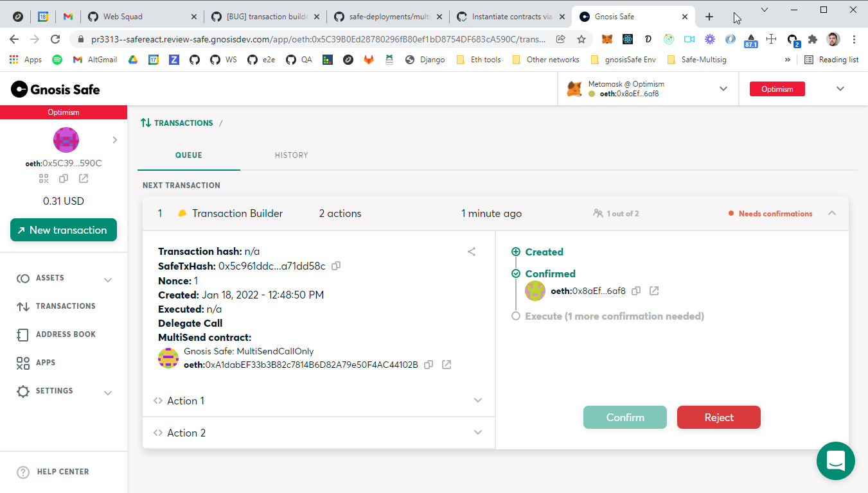Copy MultiSendCallOnly contract address

(x=429, y=365)
